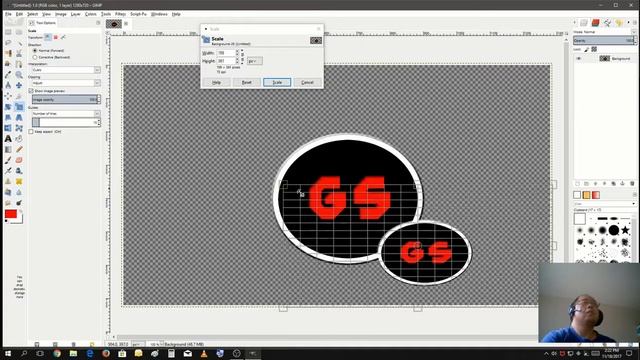Click the chain link icon in Scale dialog
The image size is (640, 360).
(242, 57)
